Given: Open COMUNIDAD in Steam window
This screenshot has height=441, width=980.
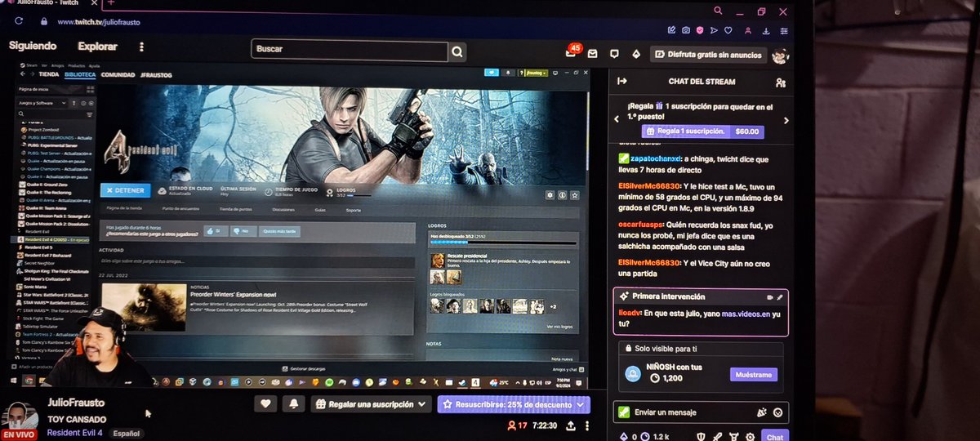Looking at the screenshot, I should [x=118, y=74].
